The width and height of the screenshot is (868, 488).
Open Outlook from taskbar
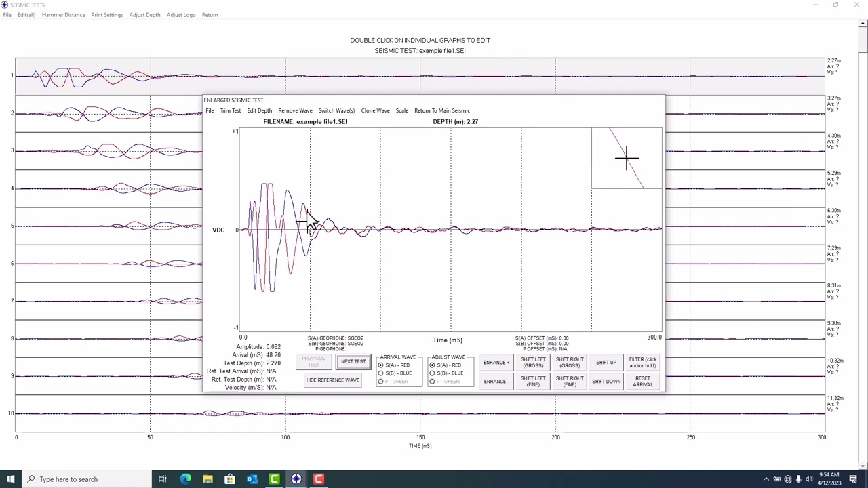252,479
